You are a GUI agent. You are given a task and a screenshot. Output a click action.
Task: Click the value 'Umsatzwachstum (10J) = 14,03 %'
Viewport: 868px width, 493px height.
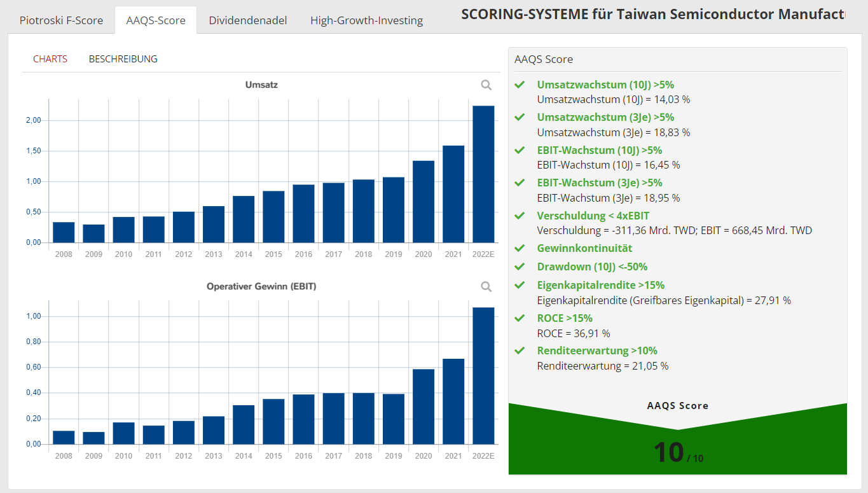point(614,99)
